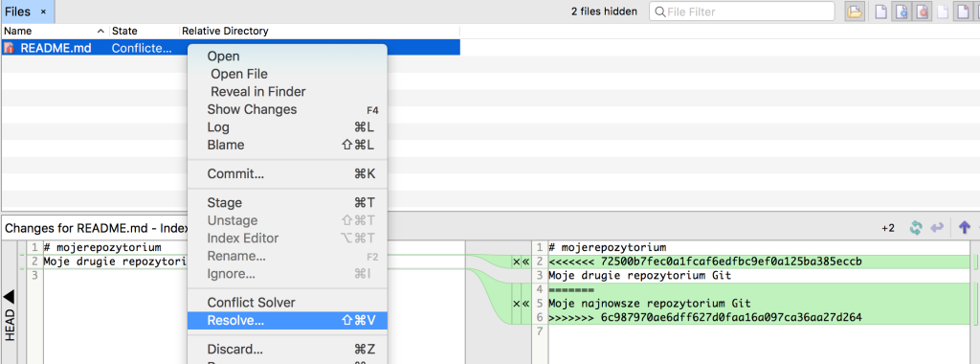Viewport: 980px width, 364px height.
Task: Toggle the file icon with blue star
Action: (902, 11)
